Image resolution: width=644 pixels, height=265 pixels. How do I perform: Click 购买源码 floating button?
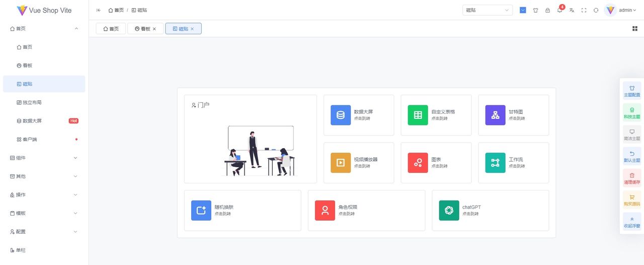click(x=632, y=200)
